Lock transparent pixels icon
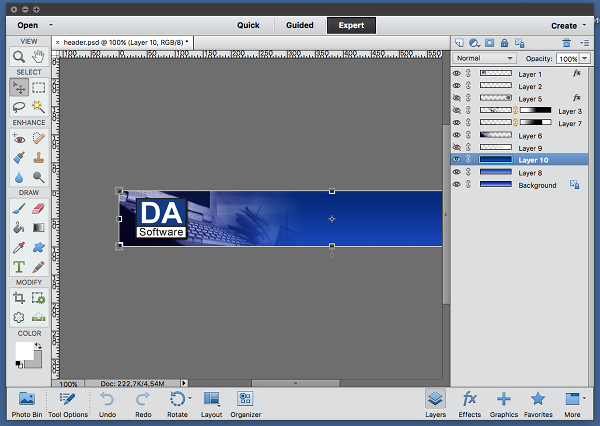This screenshot has width=600, height=426. 519,43
